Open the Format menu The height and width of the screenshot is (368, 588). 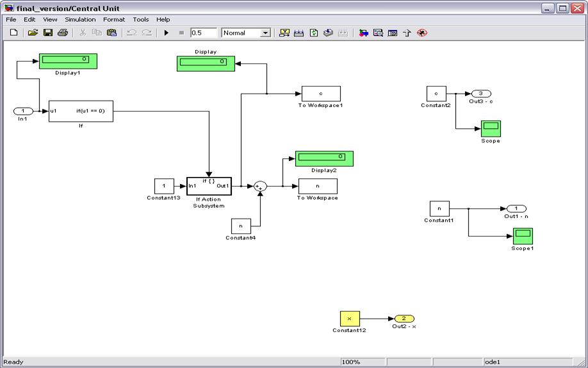point(114,19)
